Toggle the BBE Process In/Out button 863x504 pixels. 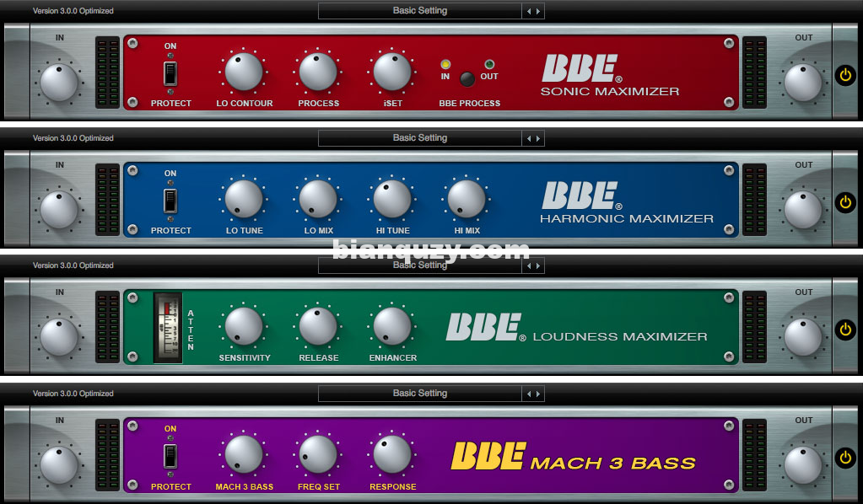[467, 79]
